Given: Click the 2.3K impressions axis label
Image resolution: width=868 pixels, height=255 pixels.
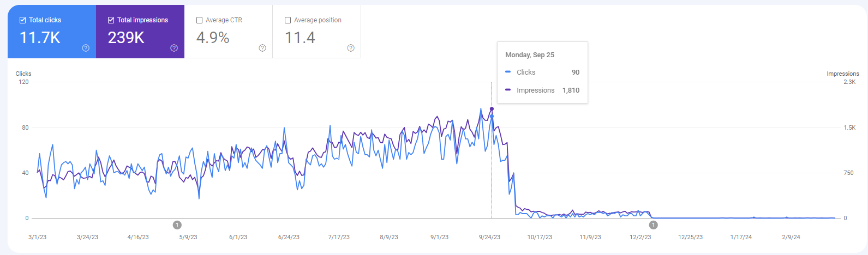Looking at the screenshot, I should tap(849, 82).
